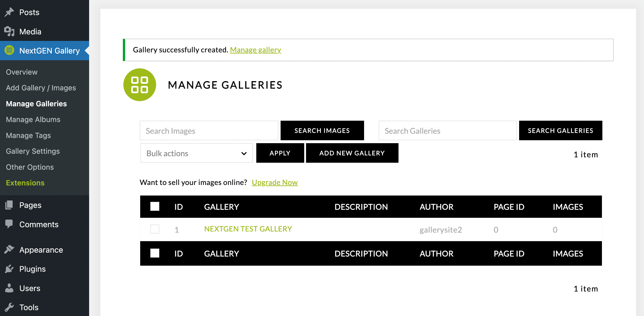Click the Posts pushpin icon
The height and width of the screenshot is (316, 644).
click(9, 12)
